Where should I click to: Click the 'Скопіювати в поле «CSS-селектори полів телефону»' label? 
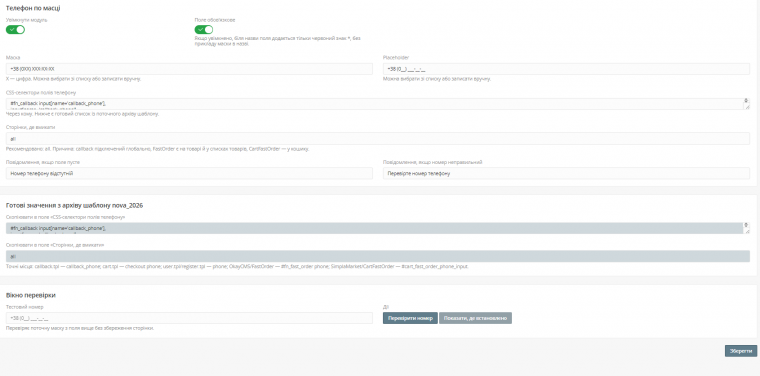(65, 217)
